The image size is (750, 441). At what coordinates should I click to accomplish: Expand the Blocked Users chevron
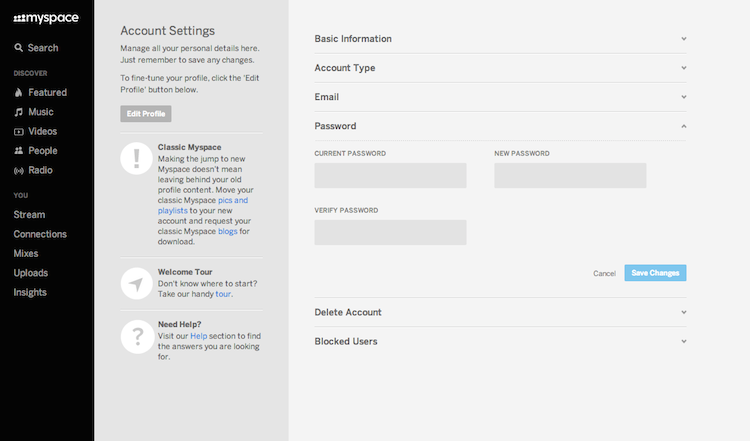click(684, 342)
